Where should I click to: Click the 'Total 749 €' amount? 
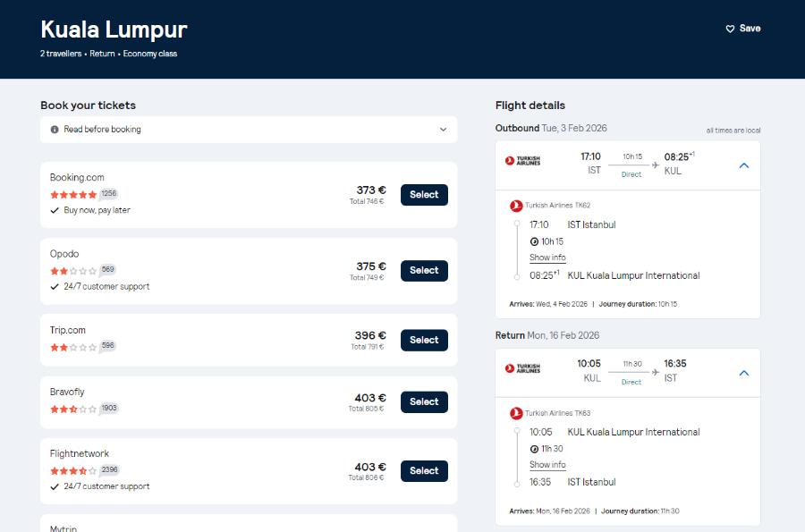(367, 277)
